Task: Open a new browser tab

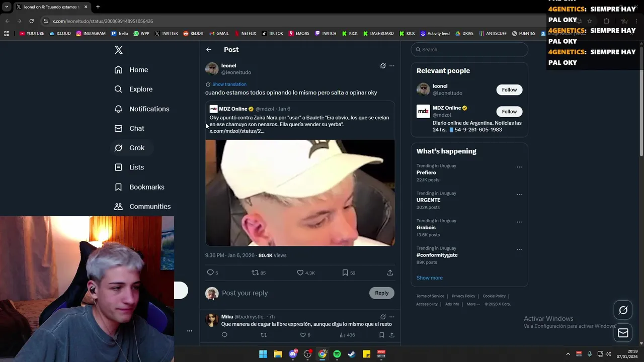Action: click(x=98, y=7)
